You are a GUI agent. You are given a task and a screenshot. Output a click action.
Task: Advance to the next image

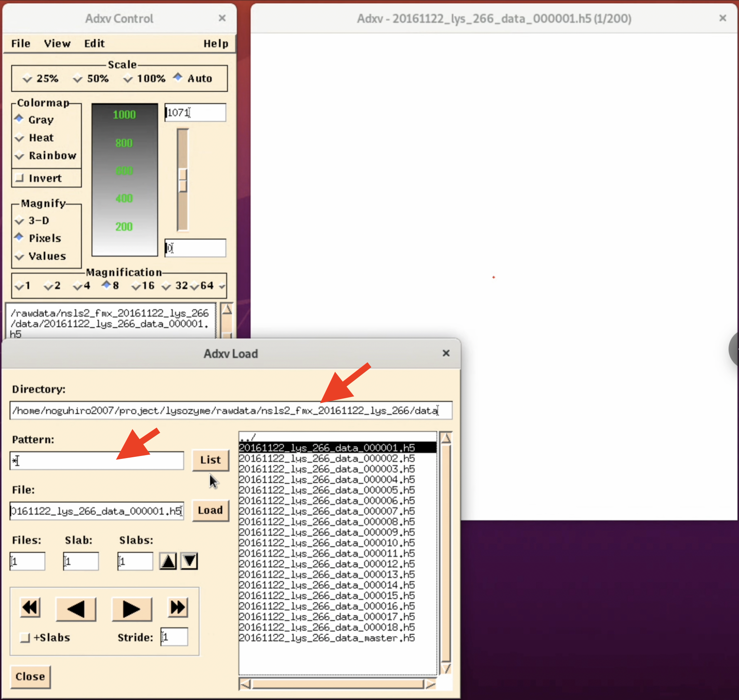(x=131, y=609)
